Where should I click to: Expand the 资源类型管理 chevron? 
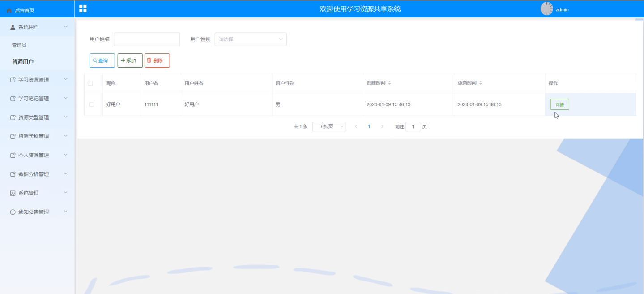click(66, 117)
